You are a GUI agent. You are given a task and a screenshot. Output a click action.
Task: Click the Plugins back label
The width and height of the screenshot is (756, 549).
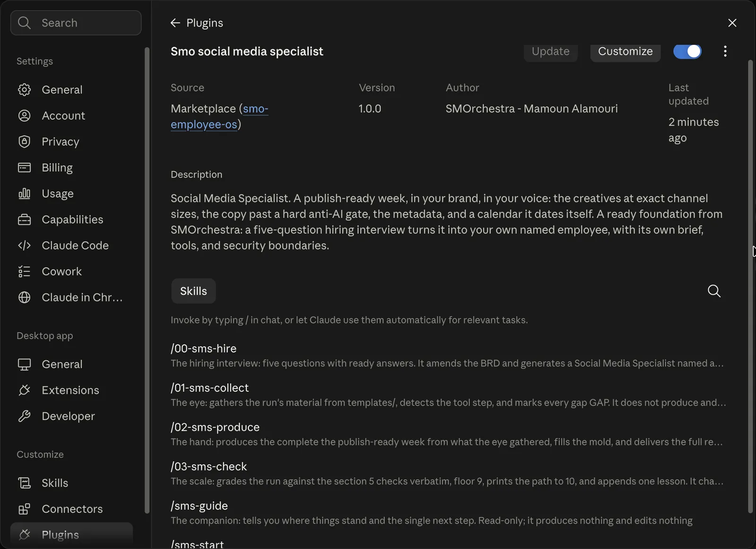205,23
